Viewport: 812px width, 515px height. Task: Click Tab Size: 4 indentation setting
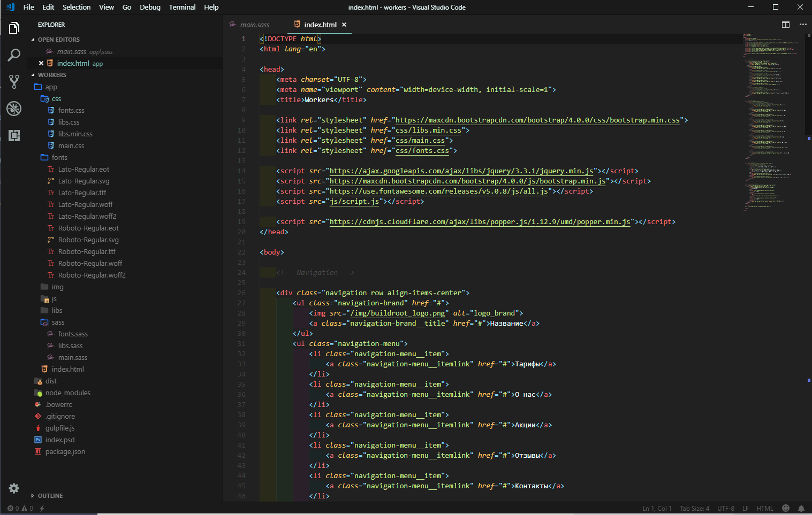pos(694,509)
